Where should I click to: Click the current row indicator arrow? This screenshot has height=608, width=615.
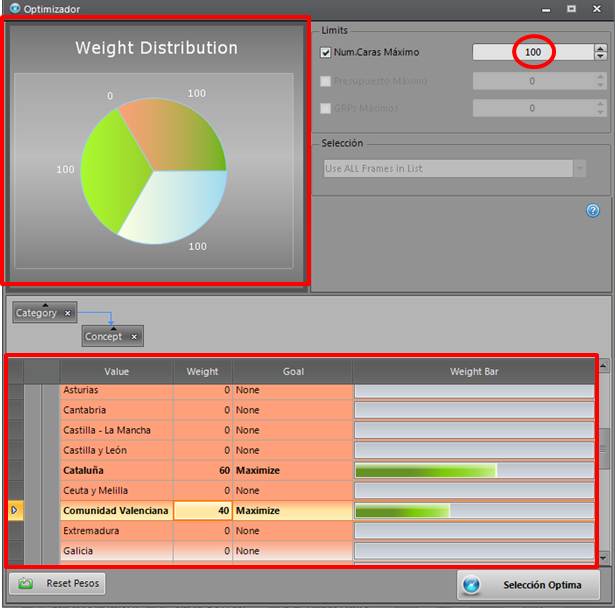(14, 510)
